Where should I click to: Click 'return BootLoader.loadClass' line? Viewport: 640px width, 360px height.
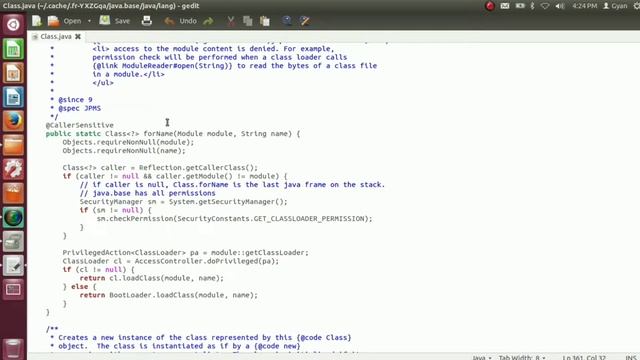[169, 295]
